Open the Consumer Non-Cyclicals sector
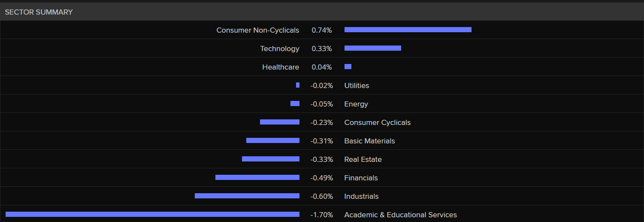The width and height of the screenshot is (644, 222). coord(257,30)
